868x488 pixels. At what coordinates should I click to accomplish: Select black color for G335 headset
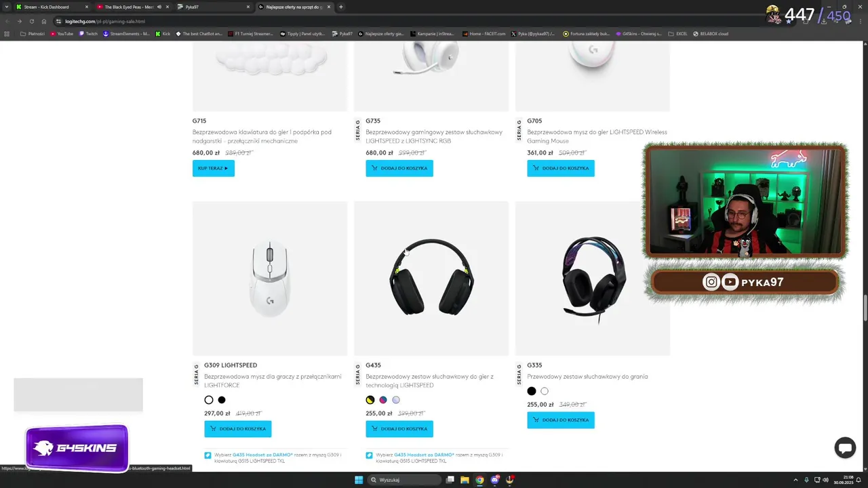pos(532,391)
